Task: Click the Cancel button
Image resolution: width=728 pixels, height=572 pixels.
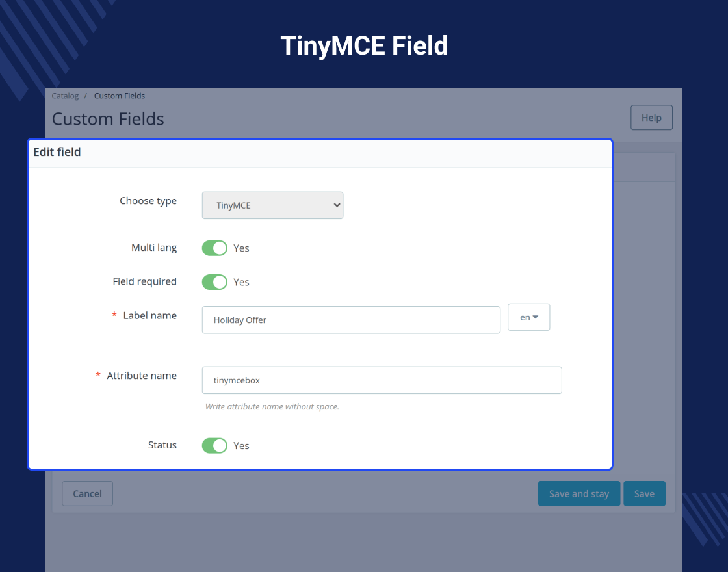Action: (87, 493)
